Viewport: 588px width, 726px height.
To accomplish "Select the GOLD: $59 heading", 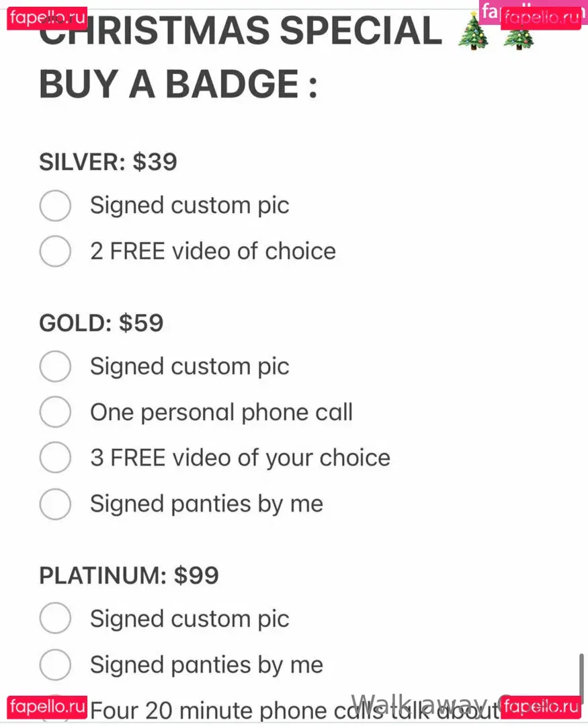I will (x=101, y=323).
